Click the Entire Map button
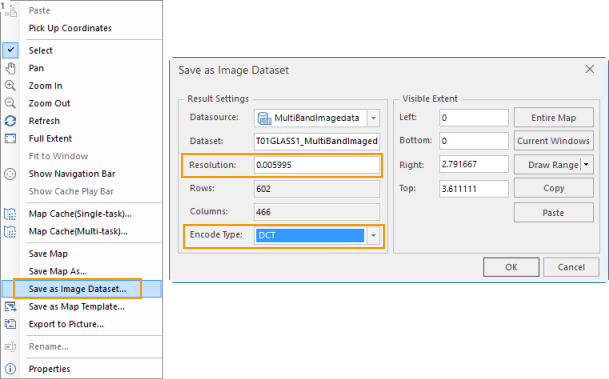 coord(553,118)
